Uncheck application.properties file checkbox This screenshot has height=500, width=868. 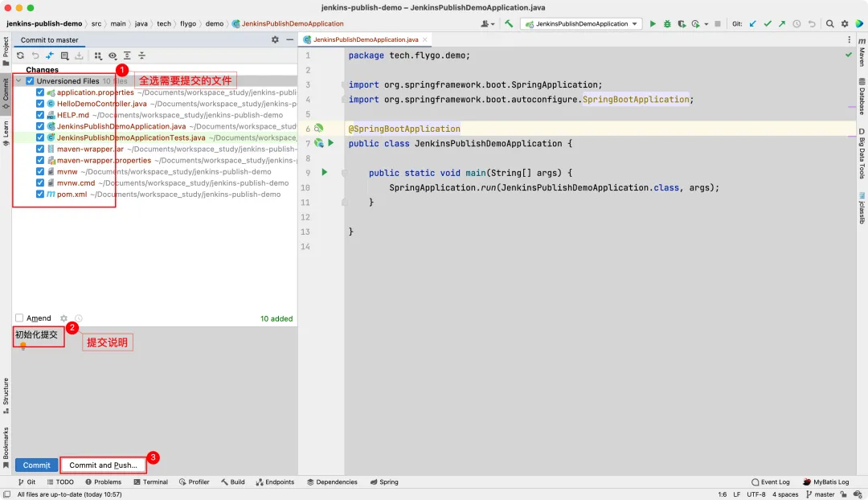pyautogui.click(x=40, y=92)
